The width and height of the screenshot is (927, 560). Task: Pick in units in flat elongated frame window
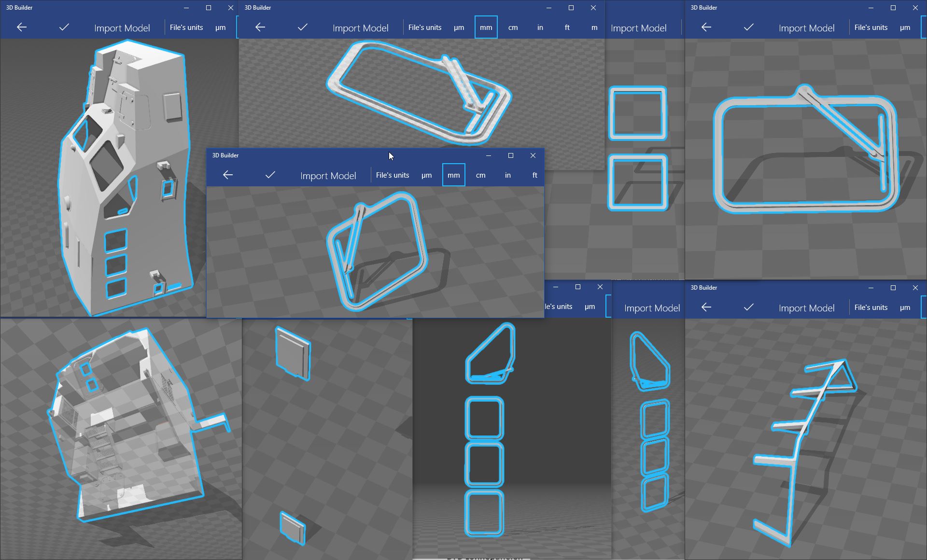(540, 28)
